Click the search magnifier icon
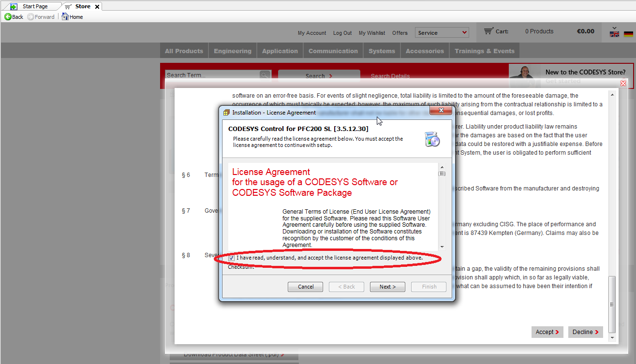Viewport: 636px width, 364px height. [265, 75]
